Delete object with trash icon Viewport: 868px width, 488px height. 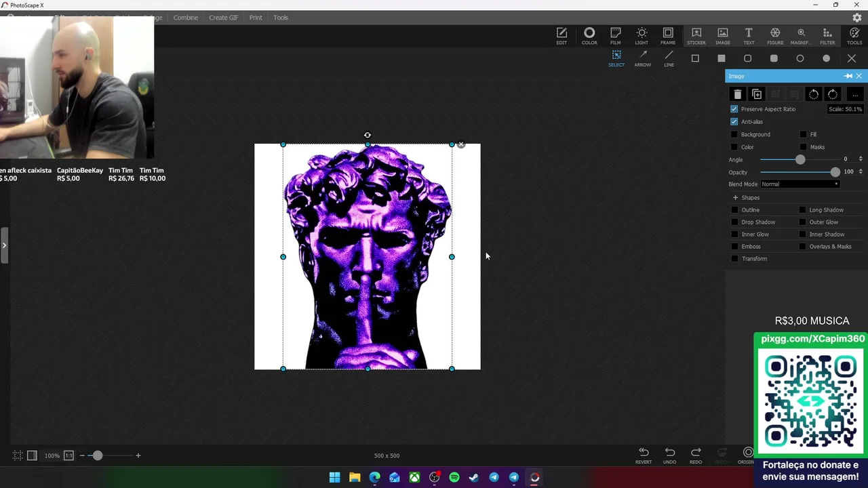(x=738, y=94)
